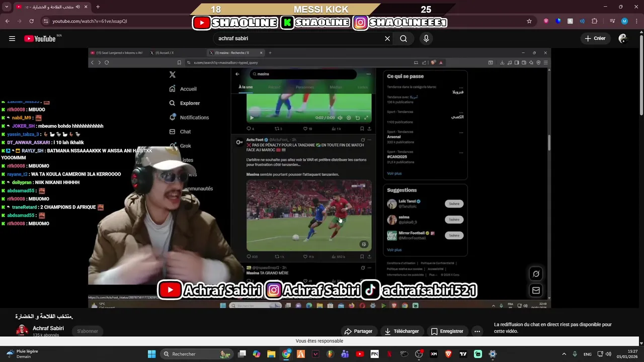The height and width of the screenshot is (362, 644).
Task: Open the XM app taskbar icon
Action: [x=434, y=354]
